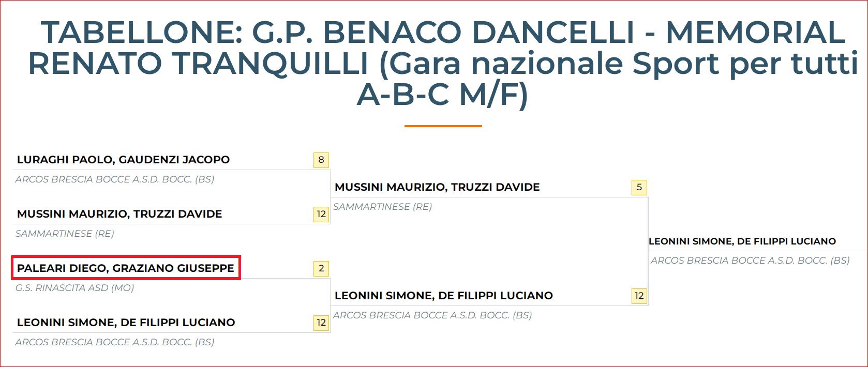
Task: Click ARCOS BRESCIA club under semifinal Leonini
Action: (432, 315)
